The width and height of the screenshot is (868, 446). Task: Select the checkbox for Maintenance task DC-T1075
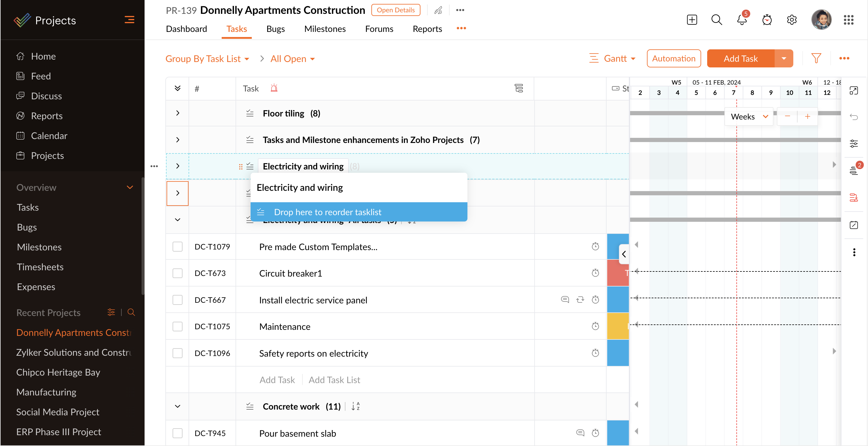pos(178,327)
